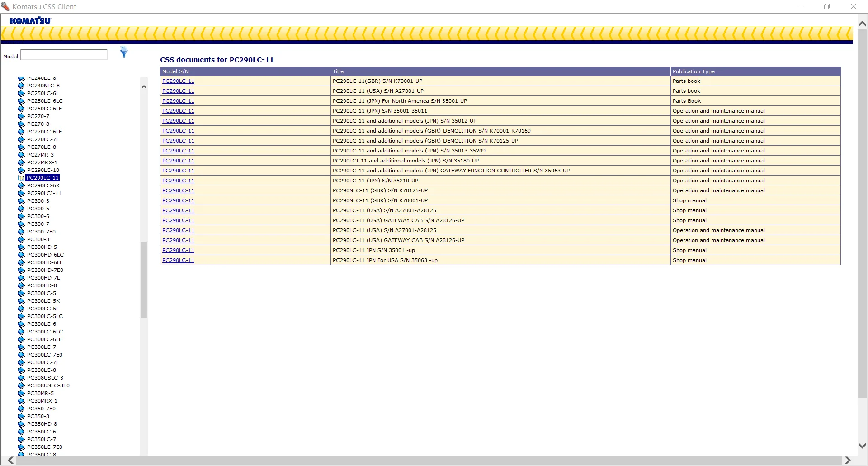868x466 pixels.
Task: Click the Publication Type column header
Action: (755, 71)
